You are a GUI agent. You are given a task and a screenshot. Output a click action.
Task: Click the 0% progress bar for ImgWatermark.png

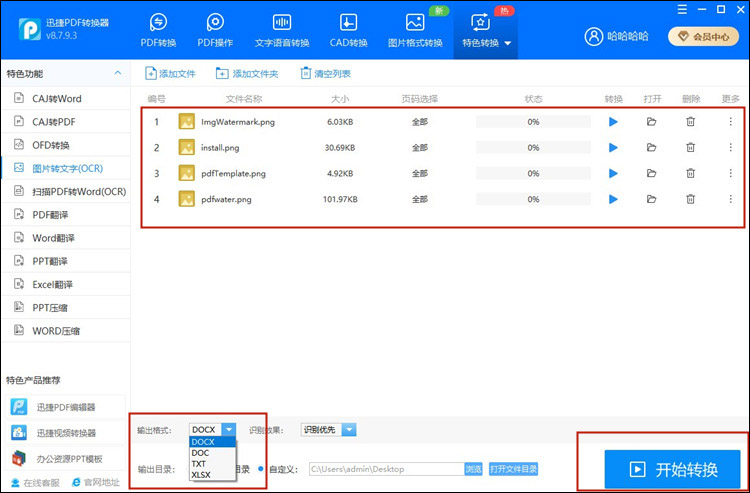pos(533,122)
